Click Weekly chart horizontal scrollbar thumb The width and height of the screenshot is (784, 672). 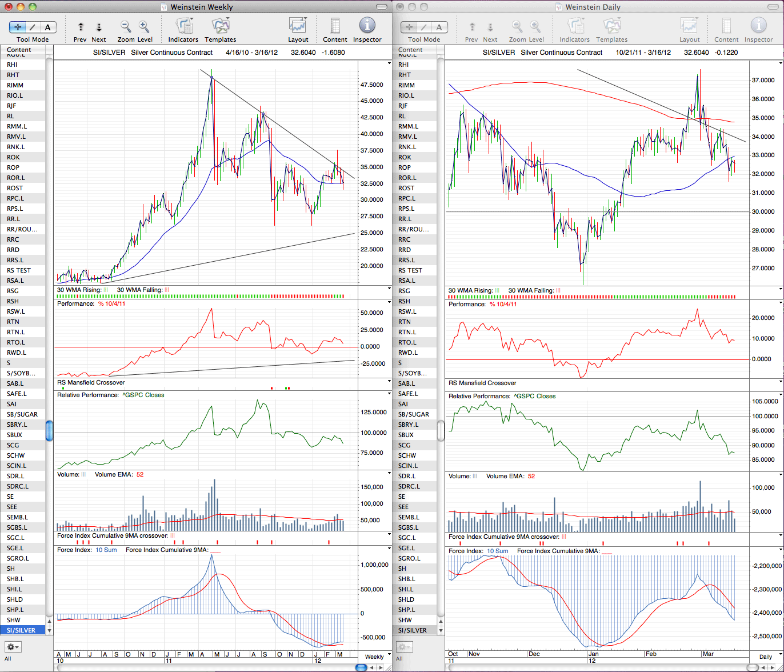pos(361,667)
